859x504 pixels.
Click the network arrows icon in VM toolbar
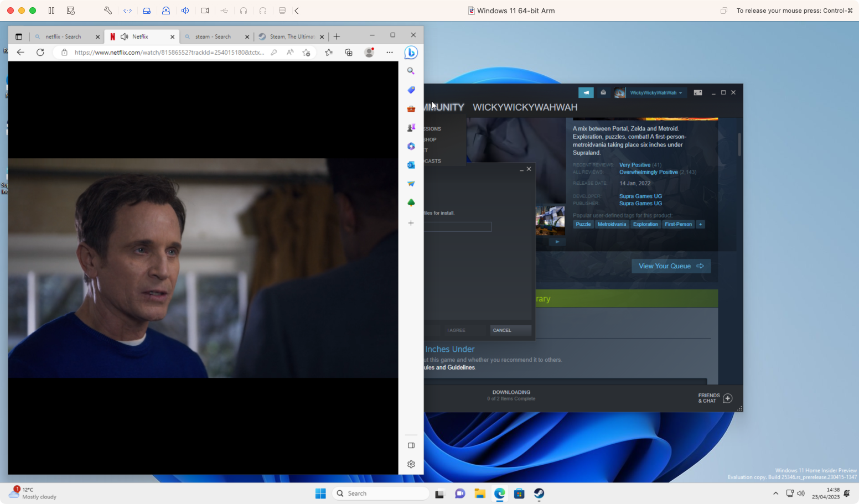click(x=127, y=11)
